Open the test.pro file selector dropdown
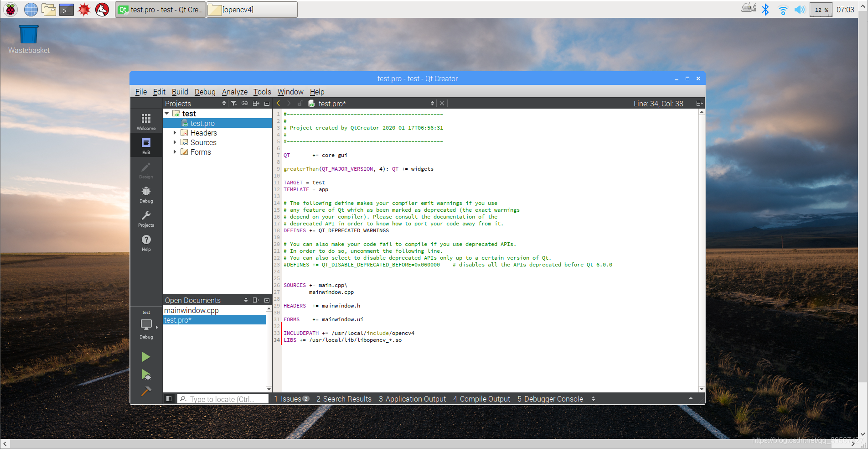The image size is (868, 449). pyautogui.click(x=432, y=104)
